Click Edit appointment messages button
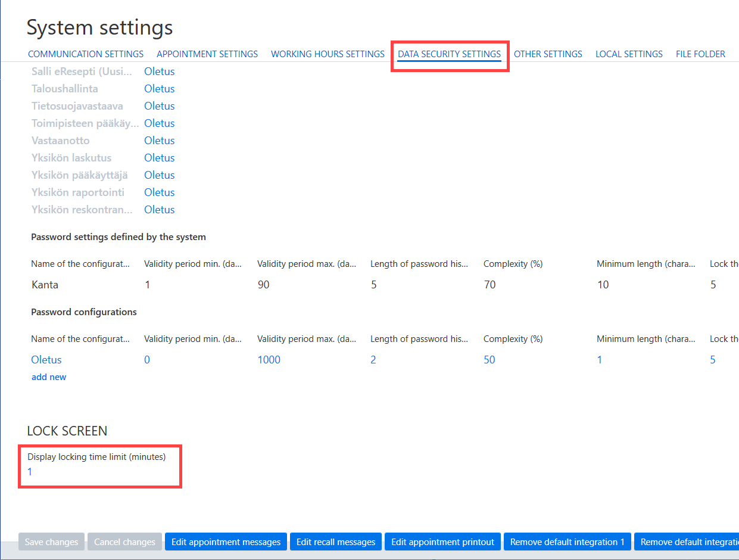 click(226, 542)
